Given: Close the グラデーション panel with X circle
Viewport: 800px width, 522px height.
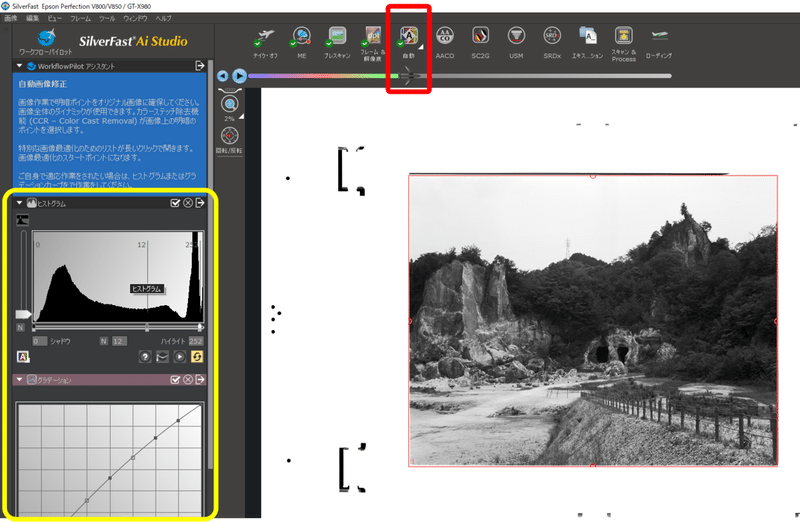Looking at the screenshot, I should tap(188, 380).
